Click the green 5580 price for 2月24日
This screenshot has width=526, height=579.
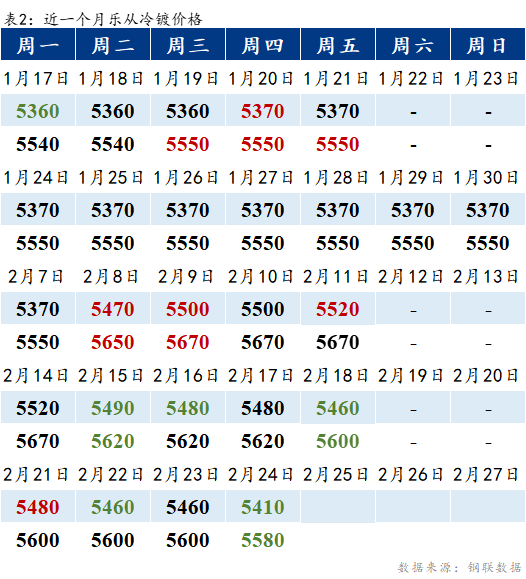coord(263,539)
